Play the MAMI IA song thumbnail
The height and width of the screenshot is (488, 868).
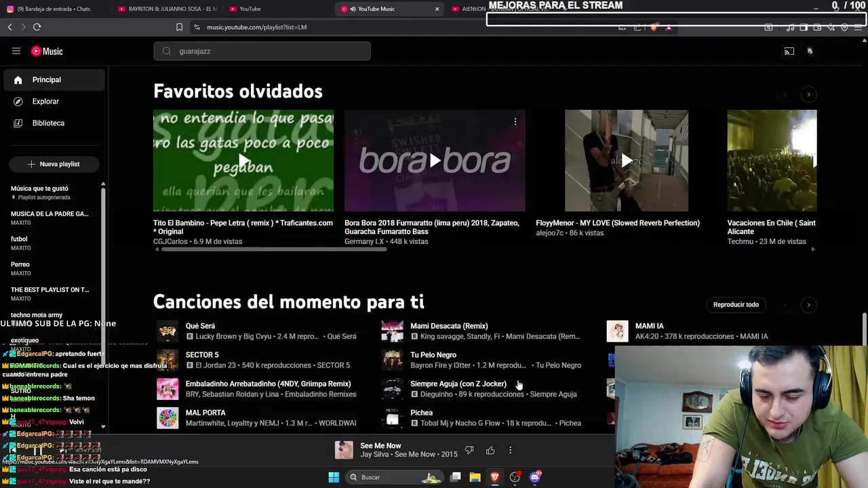pos(617,331)
